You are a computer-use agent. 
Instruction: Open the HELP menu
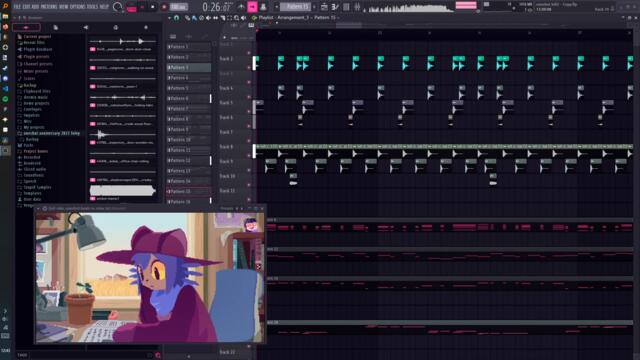pos(104,7)
